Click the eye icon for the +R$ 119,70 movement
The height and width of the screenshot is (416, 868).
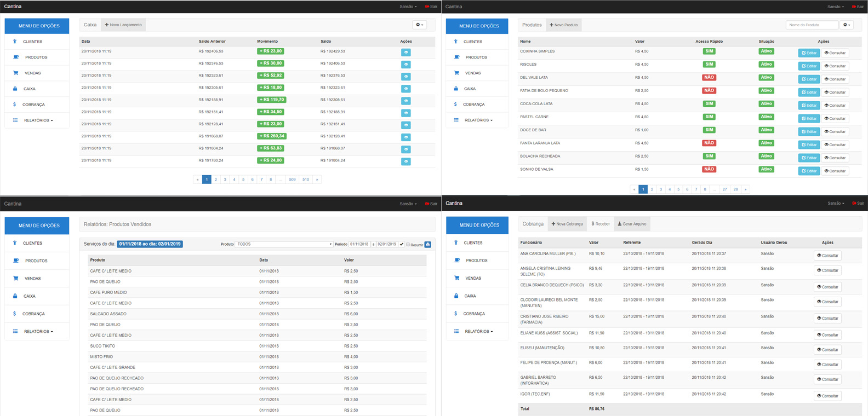pyautogui.click(x=406, y=101)
